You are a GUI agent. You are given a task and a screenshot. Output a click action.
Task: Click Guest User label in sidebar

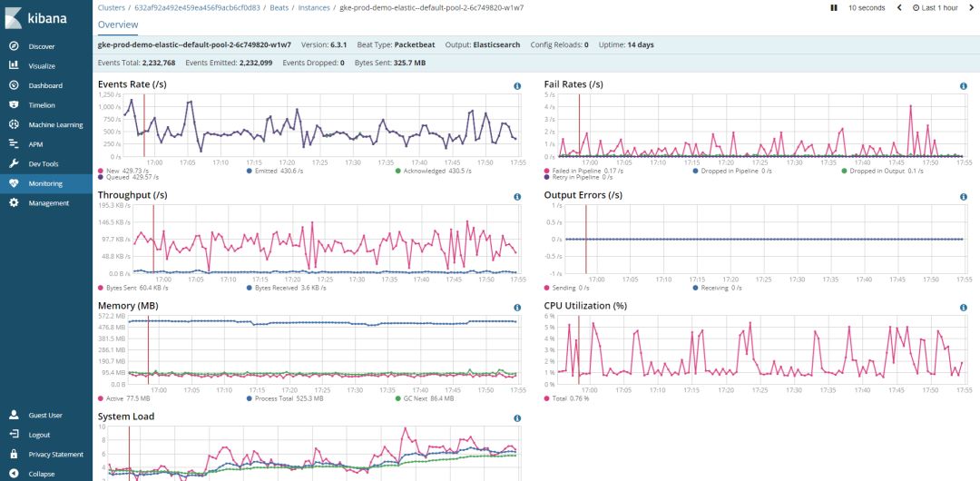coord(45,415)
